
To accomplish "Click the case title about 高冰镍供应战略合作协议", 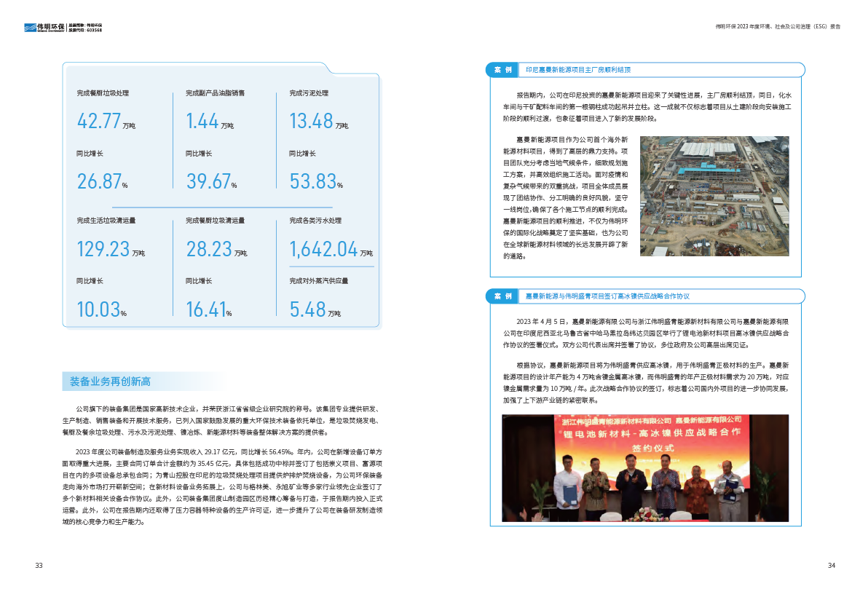I will [x=607, y=296].
